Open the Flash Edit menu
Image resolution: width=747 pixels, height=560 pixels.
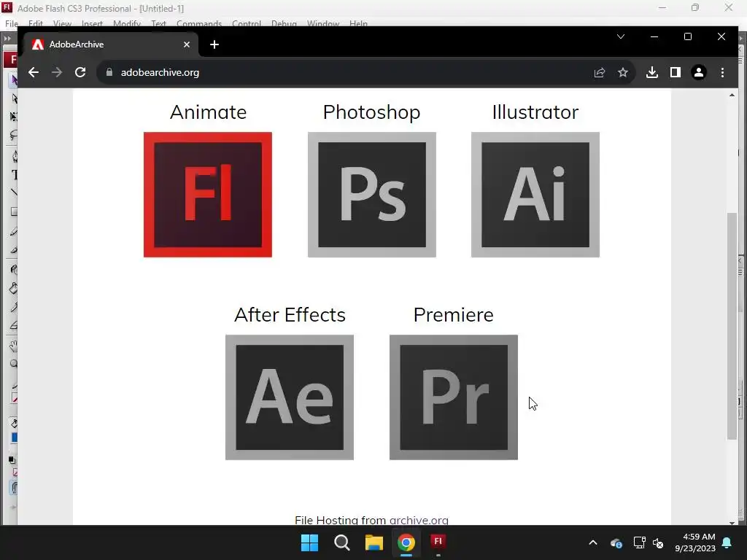tap(35, 23)
